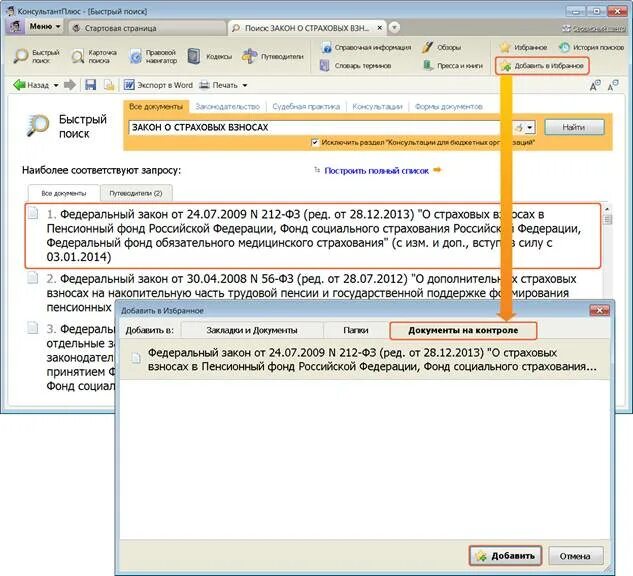Select Все документы search scope tab

pos(156,107)
